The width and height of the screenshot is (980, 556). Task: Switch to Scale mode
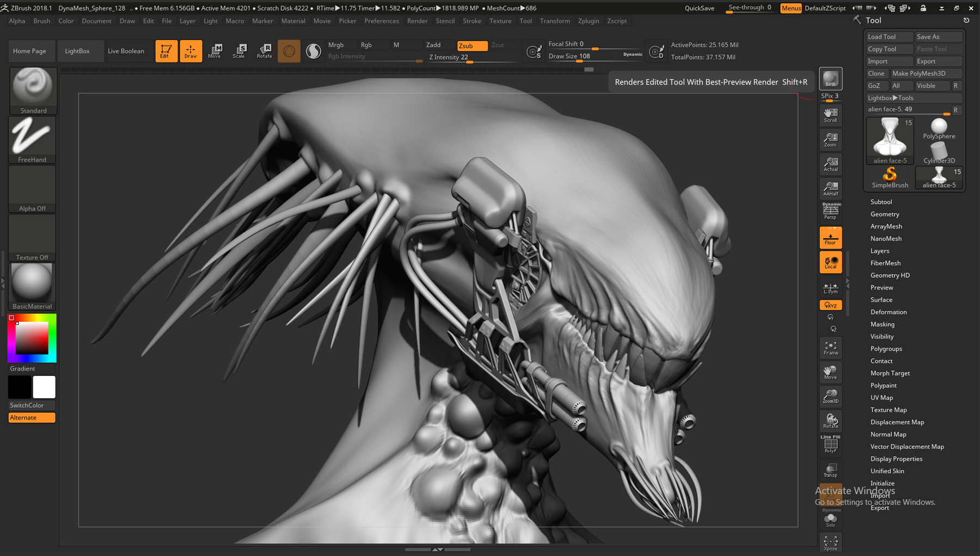(240, 51)
